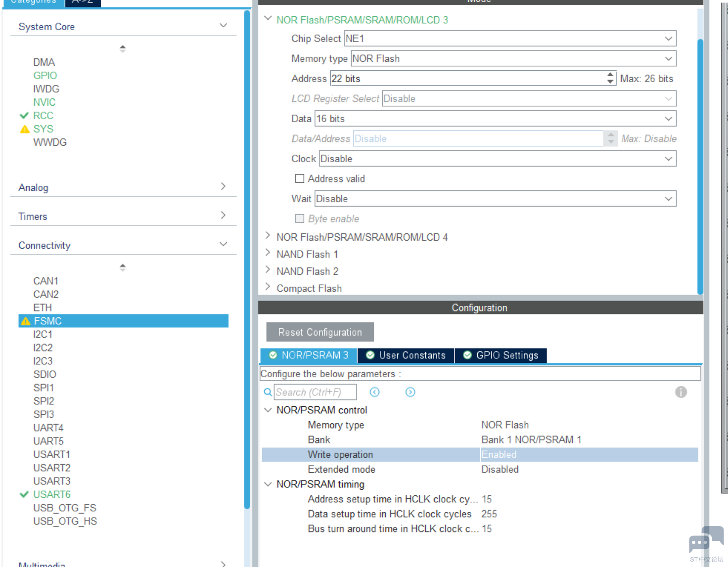This screenshot has height=567, width=728.
Task: Open the Wait dropdown
Action: tap(495, 199)
